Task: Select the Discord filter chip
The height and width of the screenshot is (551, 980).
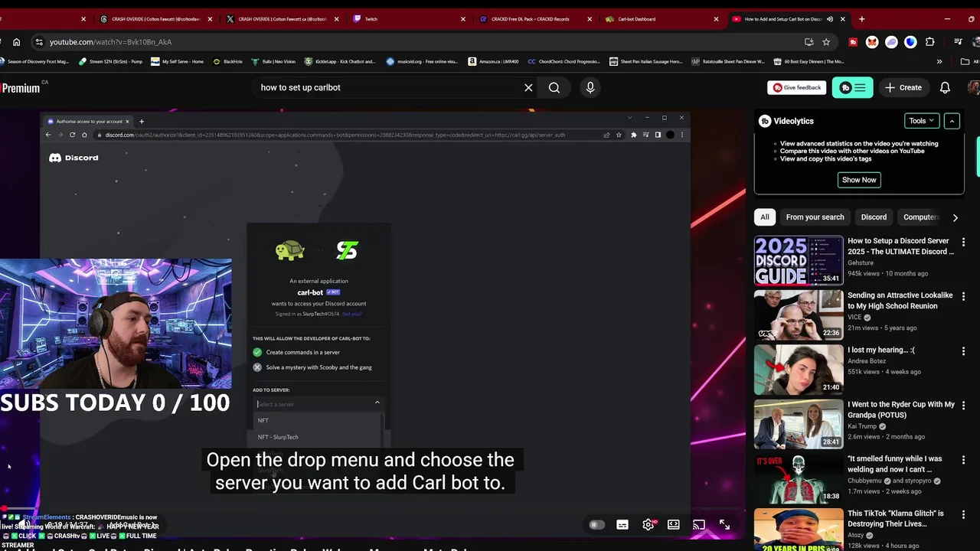Action: click(874, 217)
